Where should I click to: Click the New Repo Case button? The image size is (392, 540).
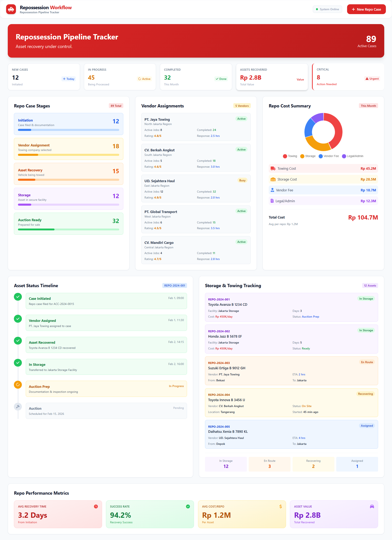[366, 9]
